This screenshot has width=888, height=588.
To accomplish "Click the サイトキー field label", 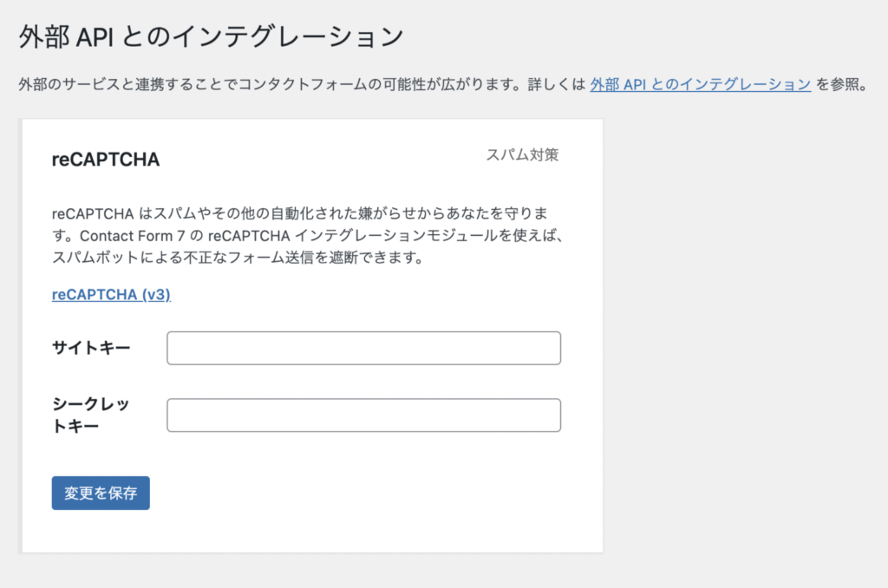I will coord(91,348).
